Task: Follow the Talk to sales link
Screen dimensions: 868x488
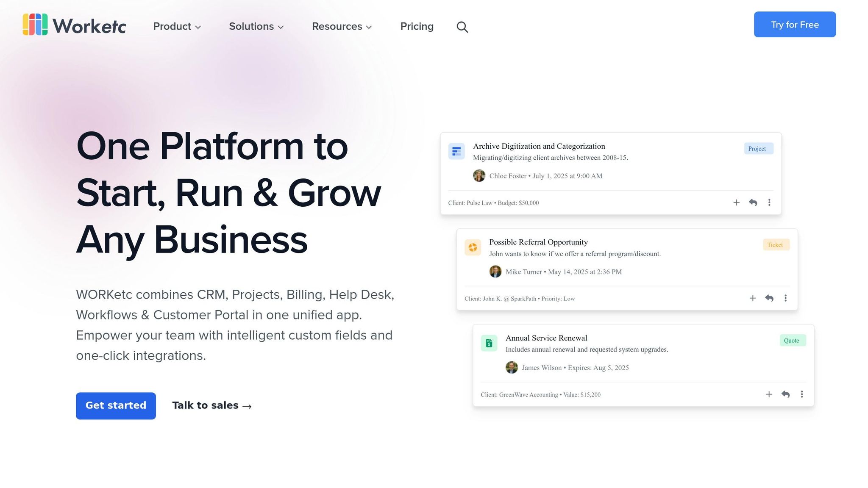Action: click(212, 405)
